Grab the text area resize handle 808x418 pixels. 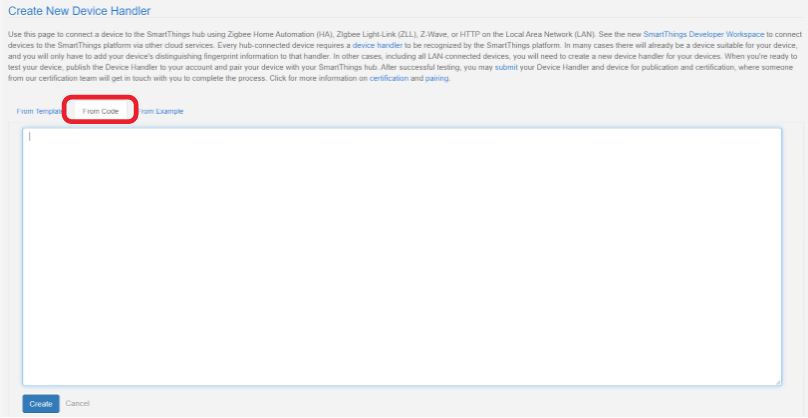click(x=778, y=382)
